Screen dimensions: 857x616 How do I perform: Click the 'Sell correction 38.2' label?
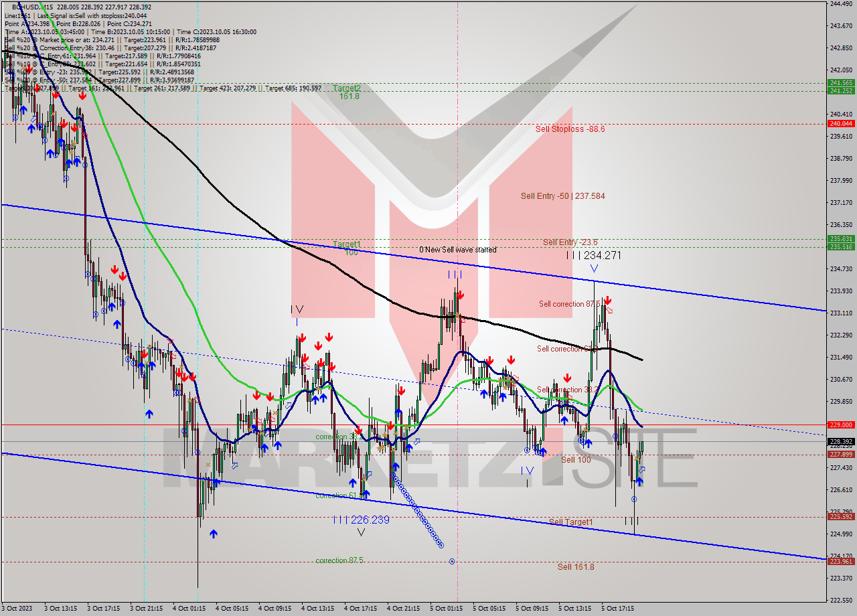(566, 390)
